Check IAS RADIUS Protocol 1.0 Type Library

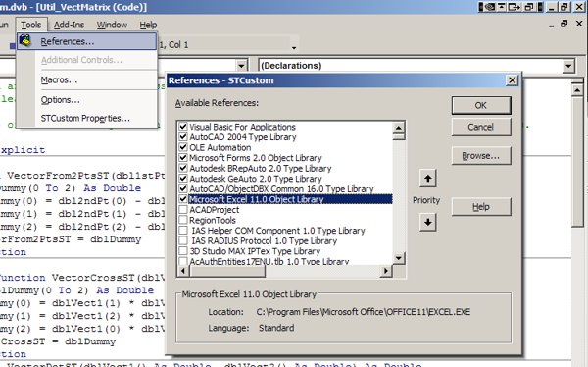click(x=183, y=240)
